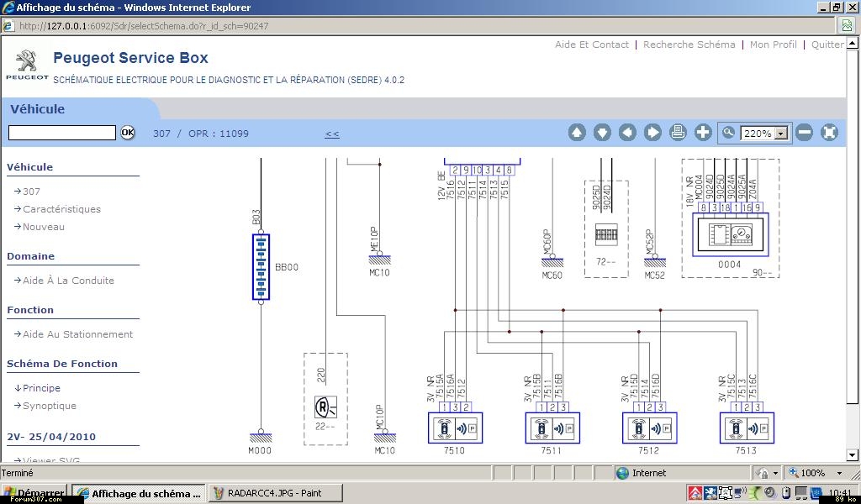The width and height of the screenshot is (861, 504).
Task: Go to Mon Profil
Action: (x=774, y=45)
